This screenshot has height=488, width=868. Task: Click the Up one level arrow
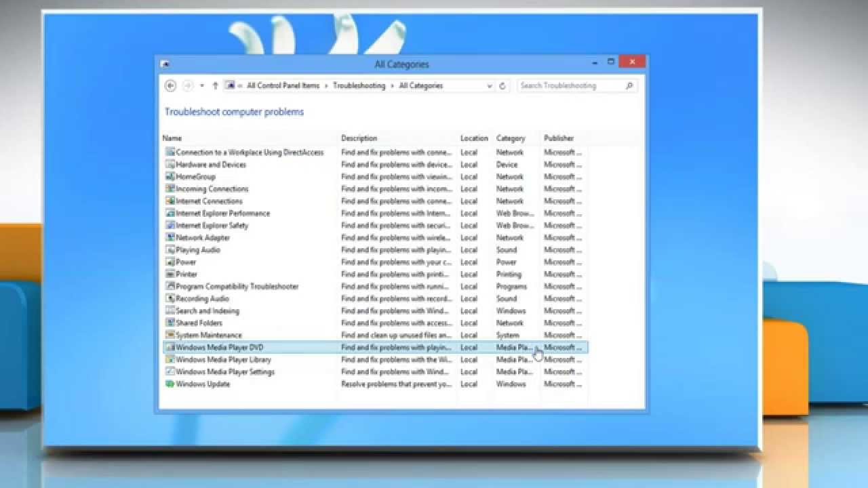[x=215, y=85]
